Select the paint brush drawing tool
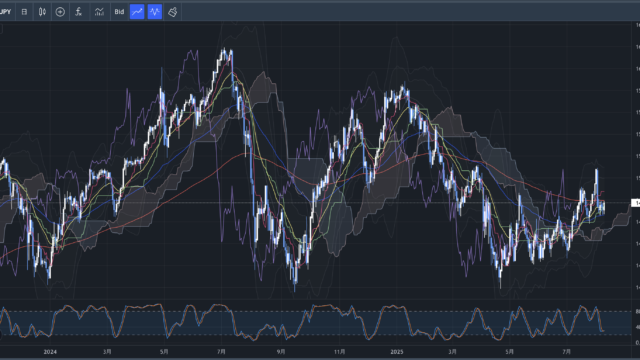 [x=173, y=12]
